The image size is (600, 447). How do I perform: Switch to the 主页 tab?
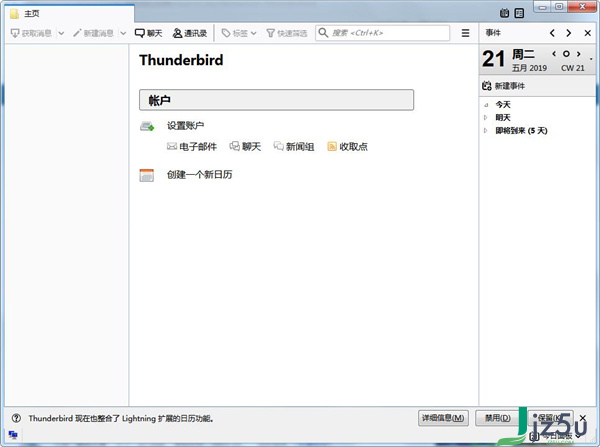tap(70, 14)
